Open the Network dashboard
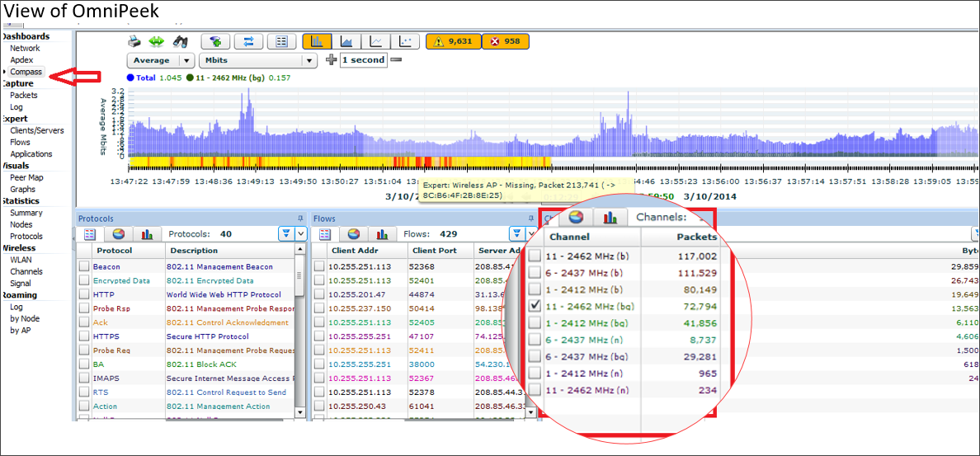This screenshot has height=456, width=980. point(25,48)
